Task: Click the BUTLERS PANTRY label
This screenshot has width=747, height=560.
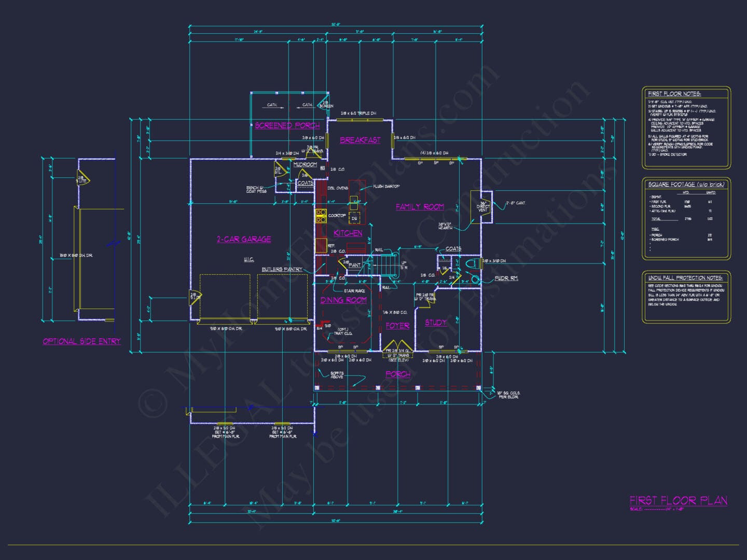Action: pos(282,269)
